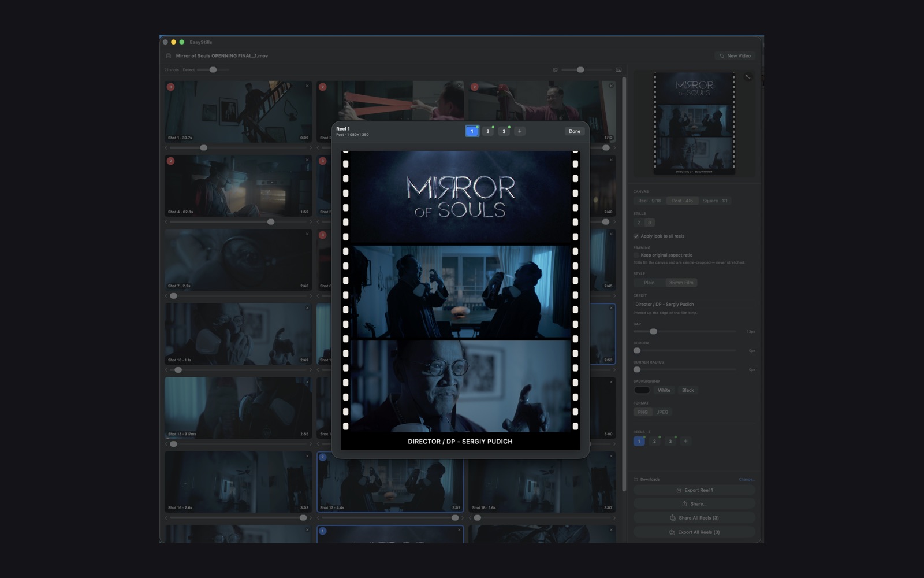Click the thumbnail size slider handle

point(580,70)
